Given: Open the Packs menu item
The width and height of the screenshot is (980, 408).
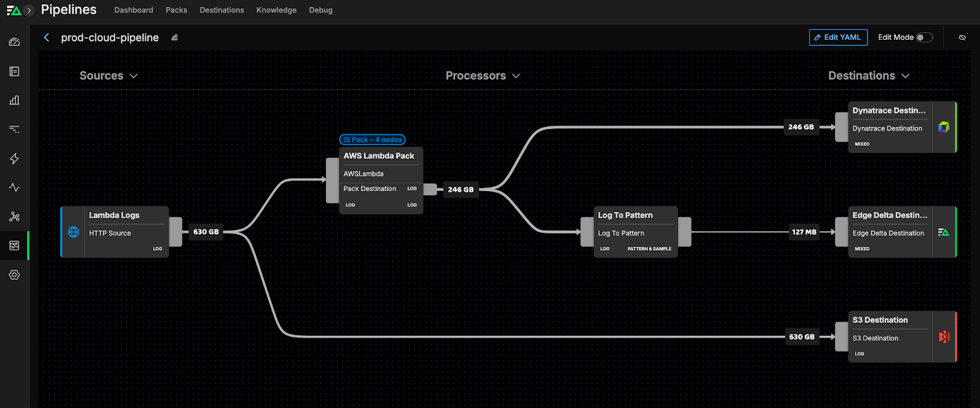Looking at the screenshot, I should click(x=176, y=10).
